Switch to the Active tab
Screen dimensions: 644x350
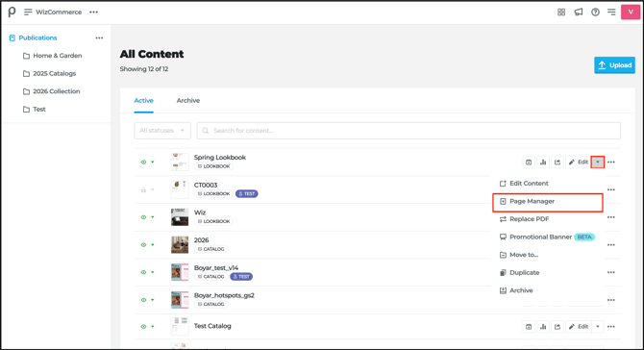point(144,101)
